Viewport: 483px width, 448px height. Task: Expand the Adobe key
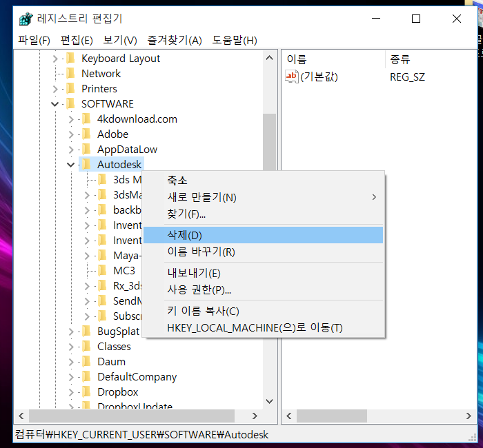pos(71,134)
